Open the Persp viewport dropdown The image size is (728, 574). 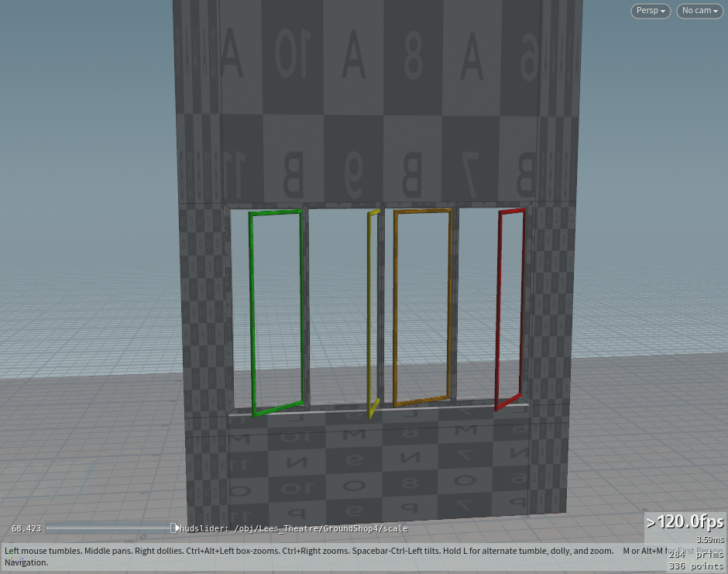[651, 11]
